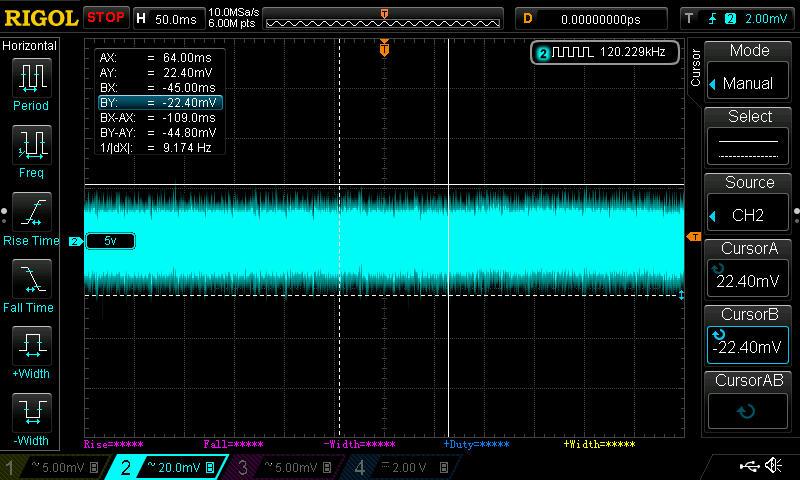The image size is (800, 480).
Task: Click the speaker sound icon
Action: 773,465
